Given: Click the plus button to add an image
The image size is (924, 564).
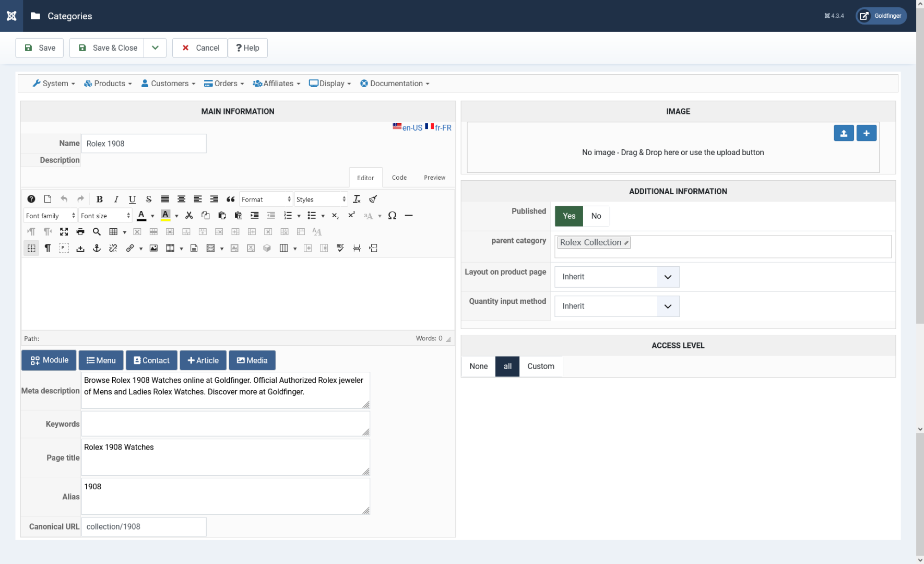Looking at the screenshot, I should point(867,133).
